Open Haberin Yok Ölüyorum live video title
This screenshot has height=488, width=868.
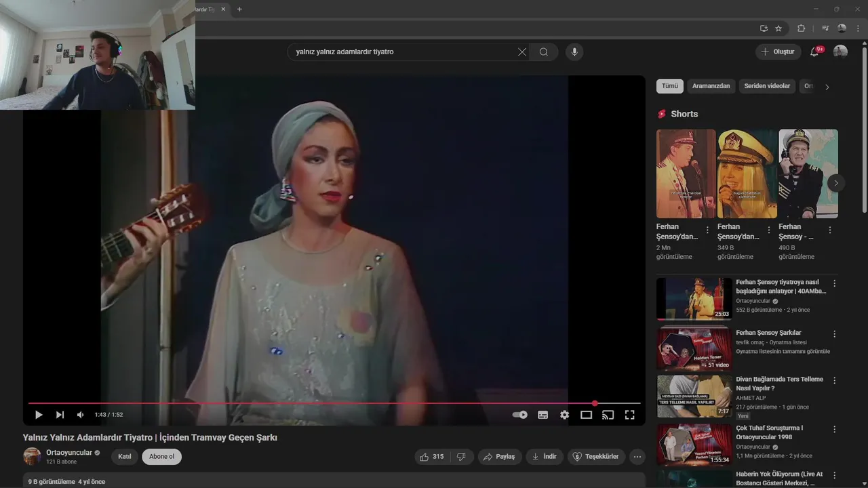[x=779, y=479]
